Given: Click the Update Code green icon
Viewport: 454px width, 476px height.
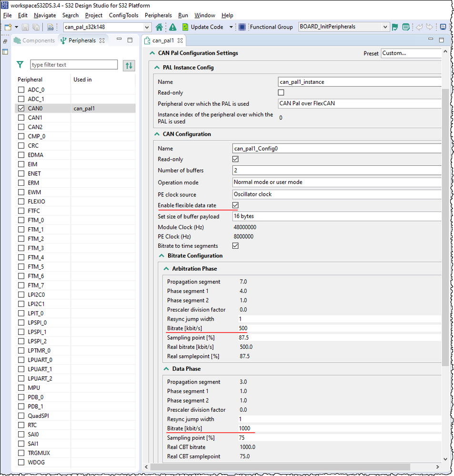Looking at the screenshot, I should (185, 27).
